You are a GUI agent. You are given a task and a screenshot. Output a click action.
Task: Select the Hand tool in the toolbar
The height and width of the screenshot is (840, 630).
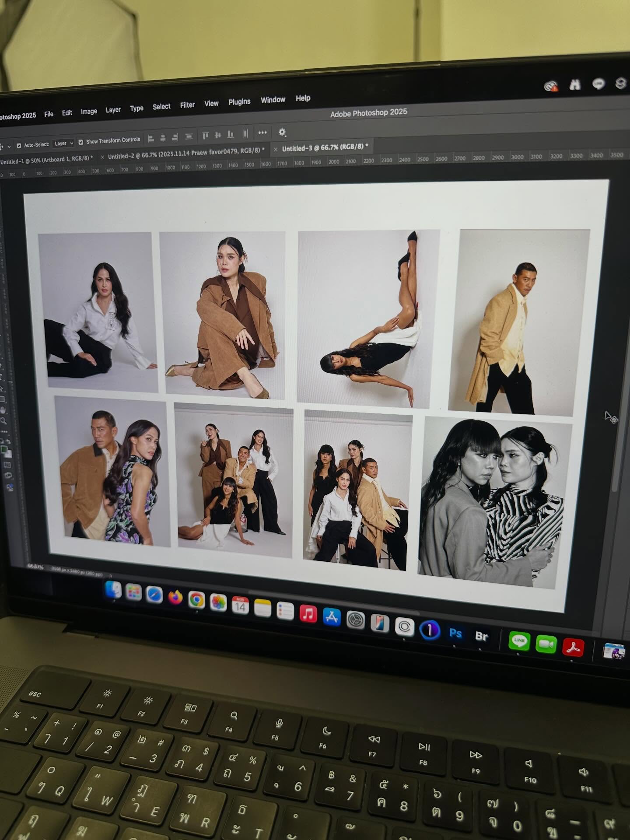click(x=3, y=410)
